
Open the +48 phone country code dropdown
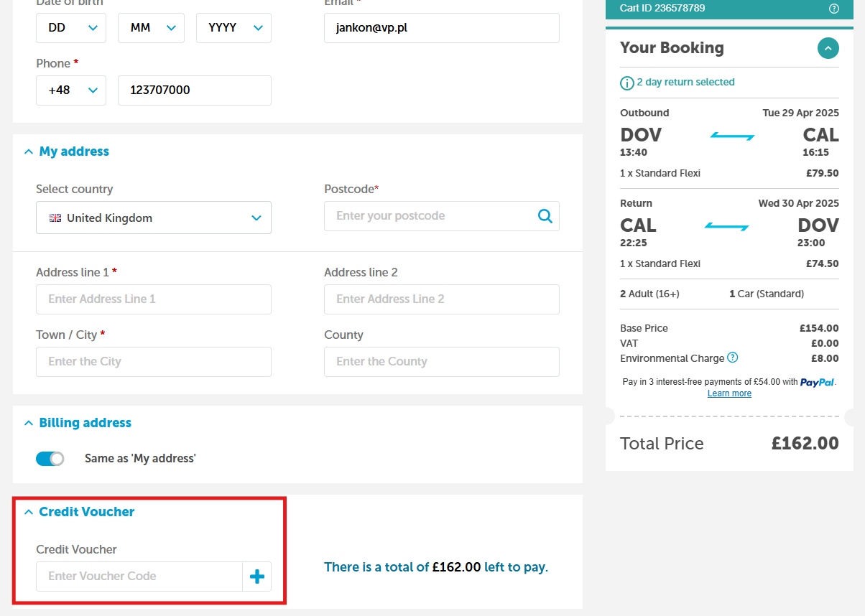pos(71,90)
